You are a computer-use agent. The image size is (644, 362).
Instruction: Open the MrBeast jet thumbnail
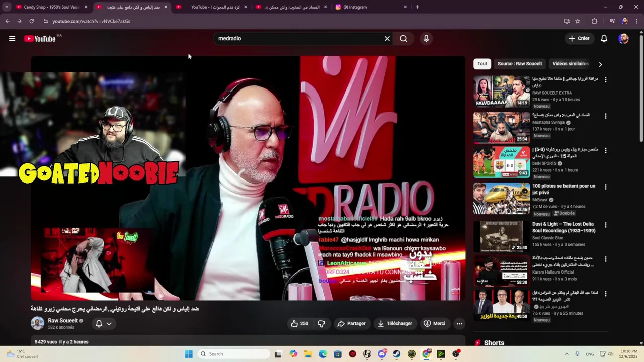pos(502,198)
